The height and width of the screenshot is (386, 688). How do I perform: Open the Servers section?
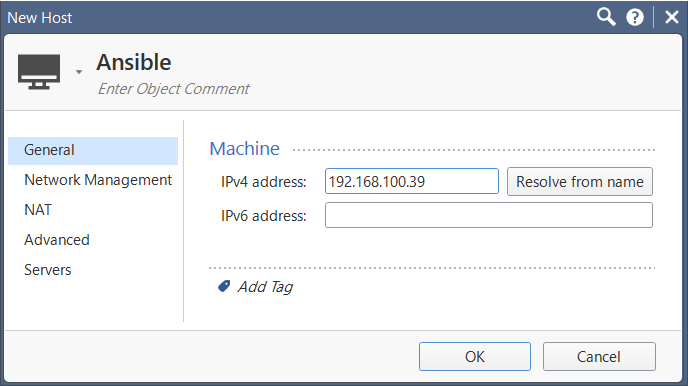pos(48,270)
